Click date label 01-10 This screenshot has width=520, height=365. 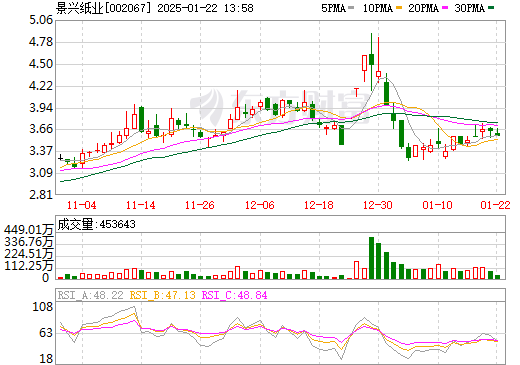pos(437,205)
